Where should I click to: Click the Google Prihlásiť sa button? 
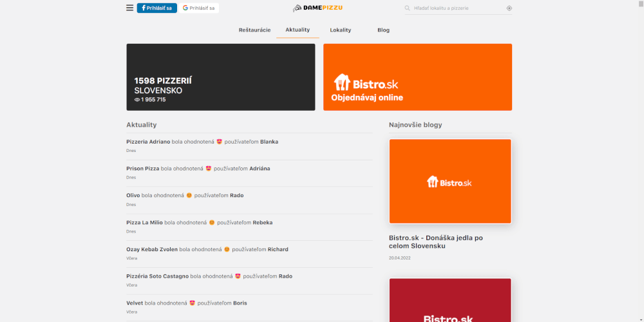pyautogui.click(x=199, y=8)
